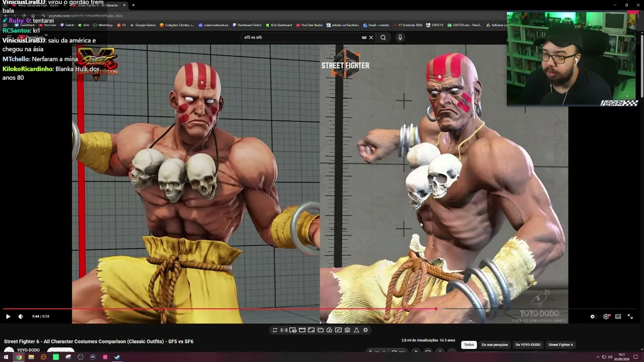Switch to theater mode view

coord(618,316)
